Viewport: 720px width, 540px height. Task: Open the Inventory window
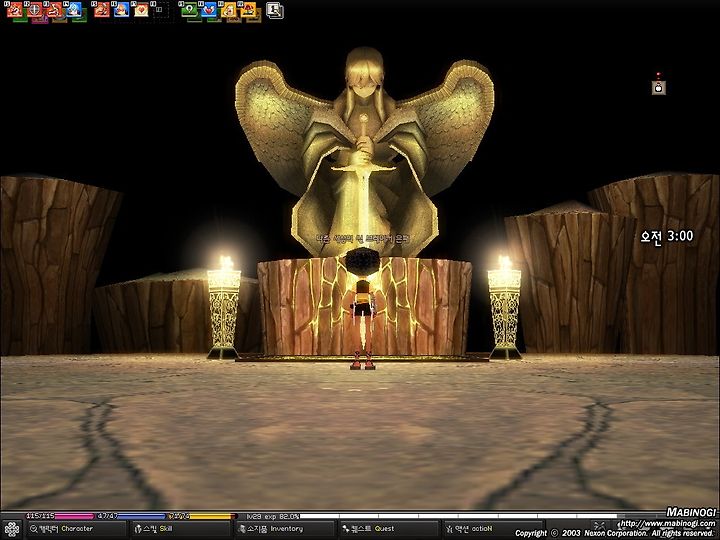[284, 529]
